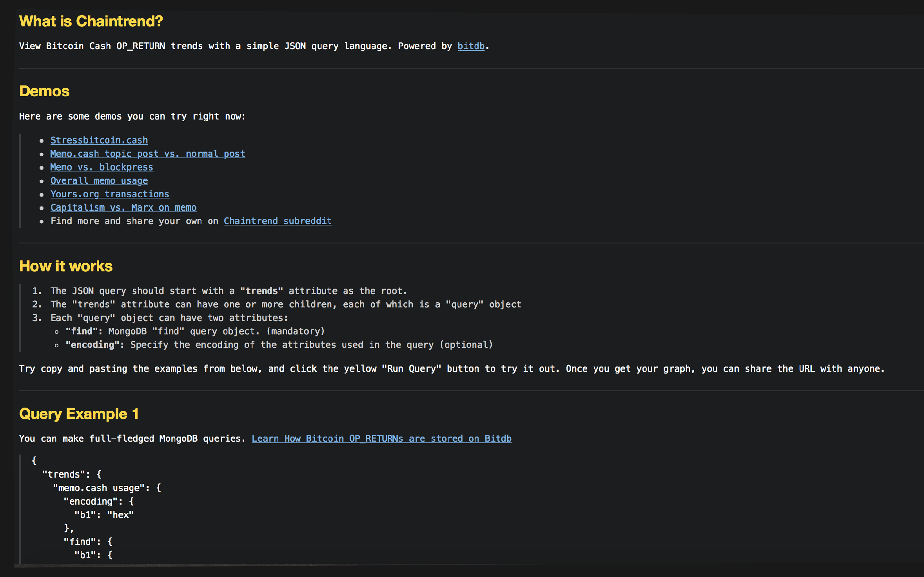Viewport: 924px width, 577px height.
Task: Open Capitalism vs. Marx on memo demo
Action: click(x=124, y=207)
